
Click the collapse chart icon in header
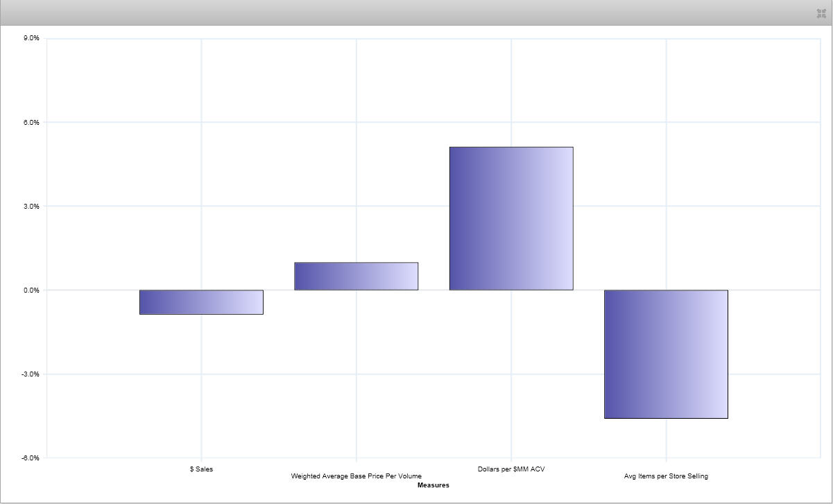click(822, 13)
